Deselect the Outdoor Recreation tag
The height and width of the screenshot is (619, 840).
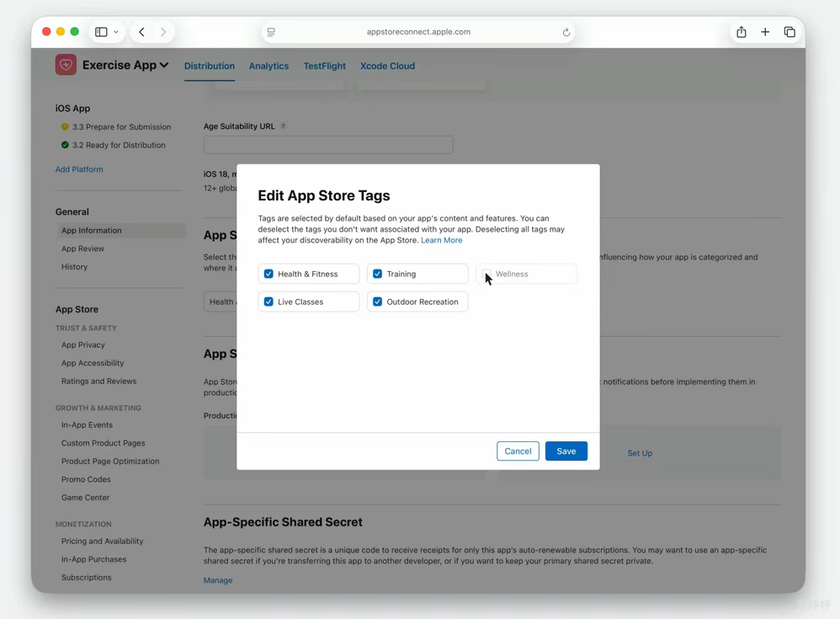point(377,301)
